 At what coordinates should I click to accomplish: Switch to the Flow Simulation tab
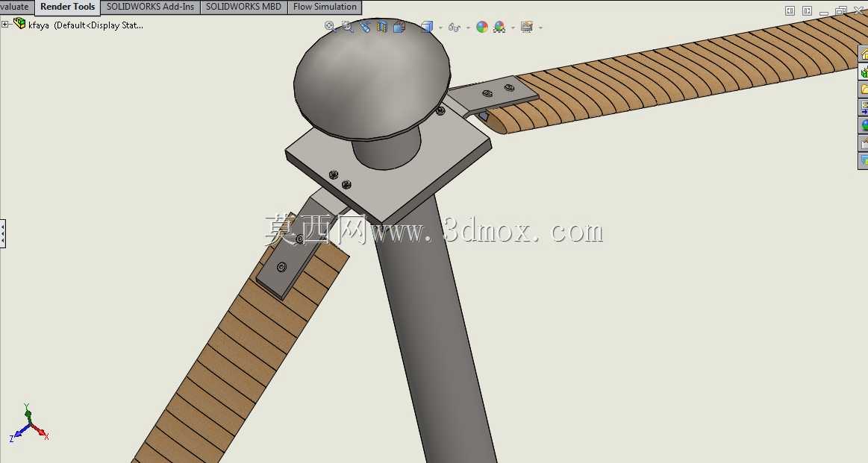pyautogui.click(x=325, y=7)
